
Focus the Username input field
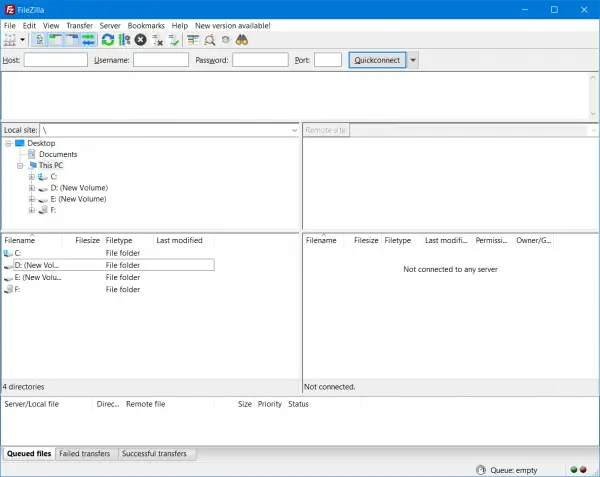tap(161, 60)
